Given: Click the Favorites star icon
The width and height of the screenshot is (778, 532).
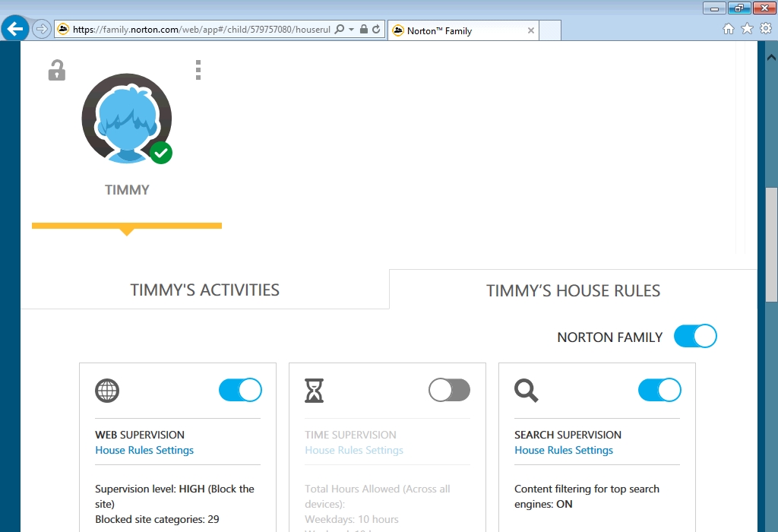Looking at the screenshot, I should 747,29.
